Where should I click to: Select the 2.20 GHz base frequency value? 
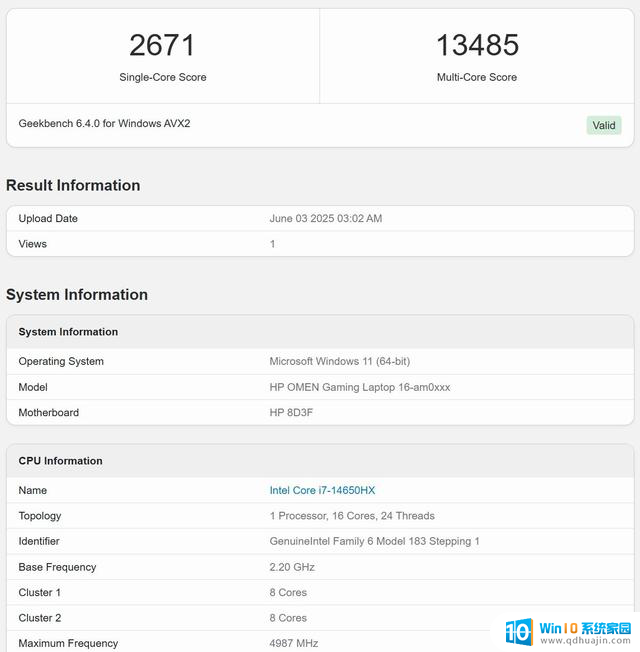click(x=292, y=567)
